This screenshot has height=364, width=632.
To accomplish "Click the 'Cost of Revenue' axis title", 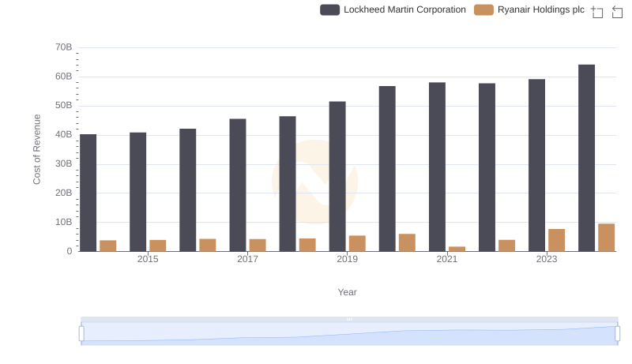I will (36, 149).
